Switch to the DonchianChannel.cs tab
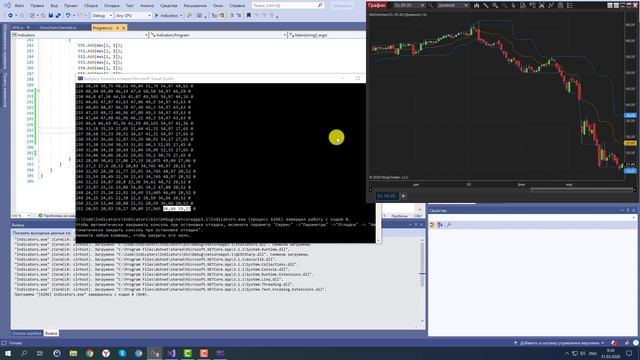640x360 pixels. [x=58, y=28]
